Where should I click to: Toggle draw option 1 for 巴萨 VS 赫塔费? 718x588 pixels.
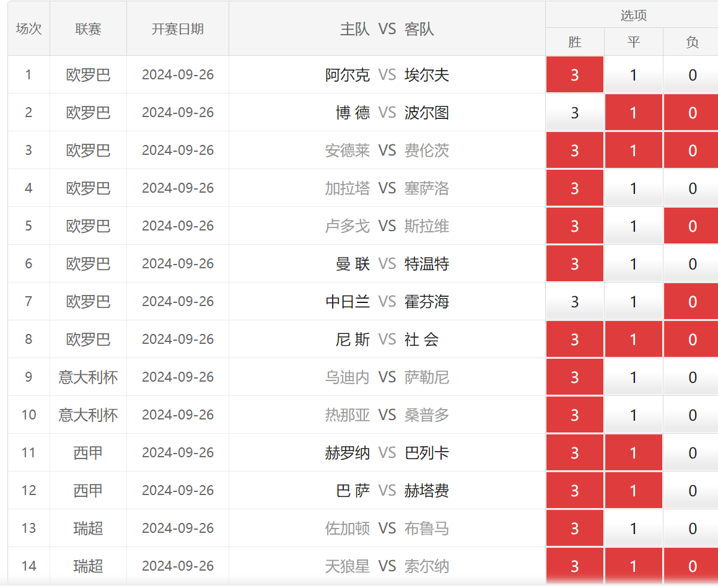633,491
